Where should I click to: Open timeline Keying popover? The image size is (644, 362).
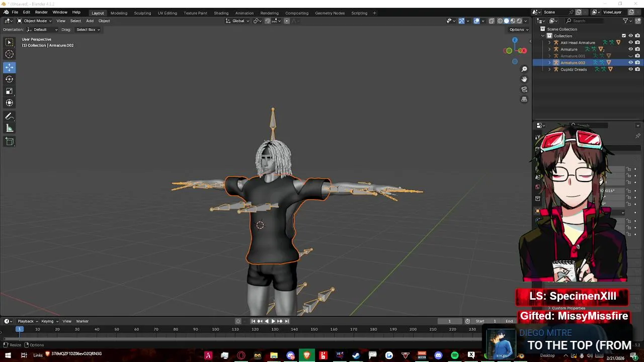(49, 321)
